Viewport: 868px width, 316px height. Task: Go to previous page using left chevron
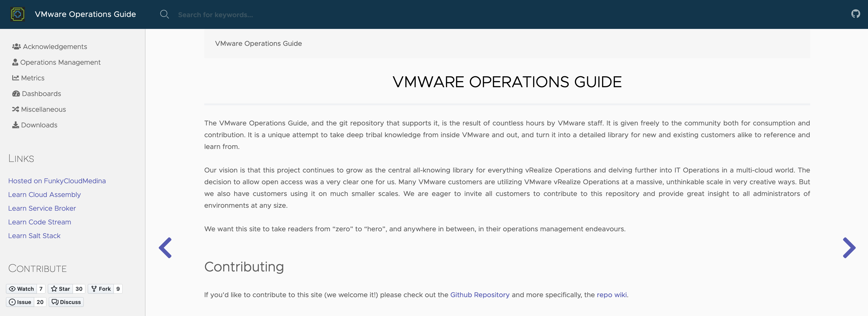pos(165,248)
